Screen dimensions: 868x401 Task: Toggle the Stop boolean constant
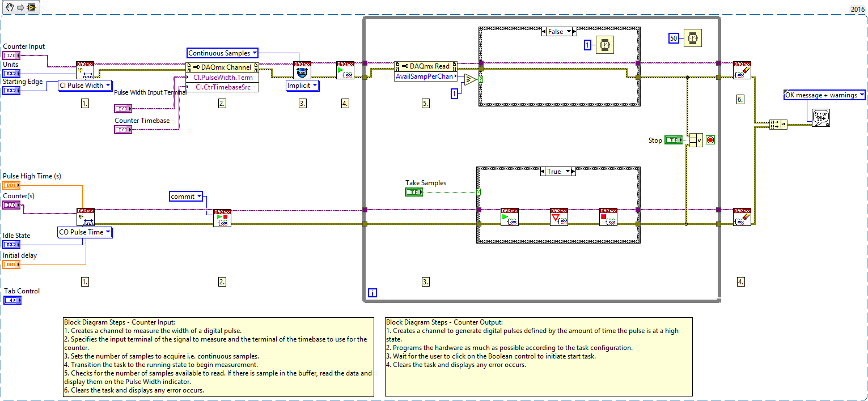(x=674, y=140)
